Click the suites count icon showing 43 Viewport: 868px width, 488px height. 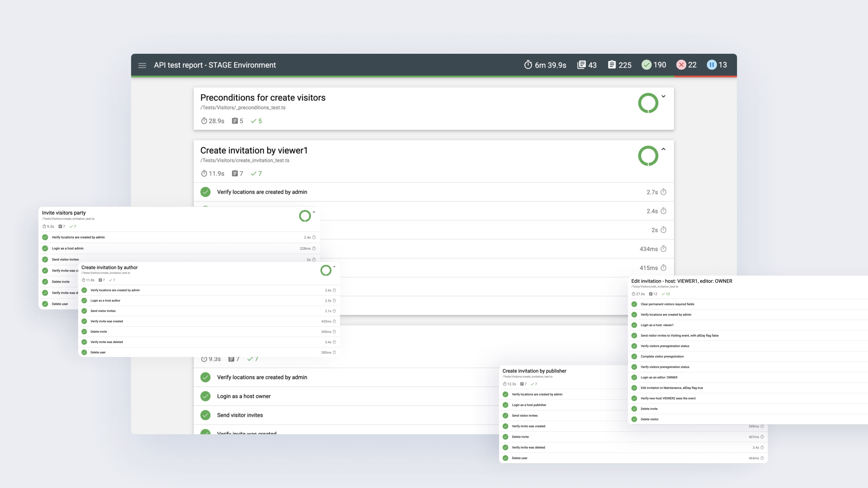581,65
